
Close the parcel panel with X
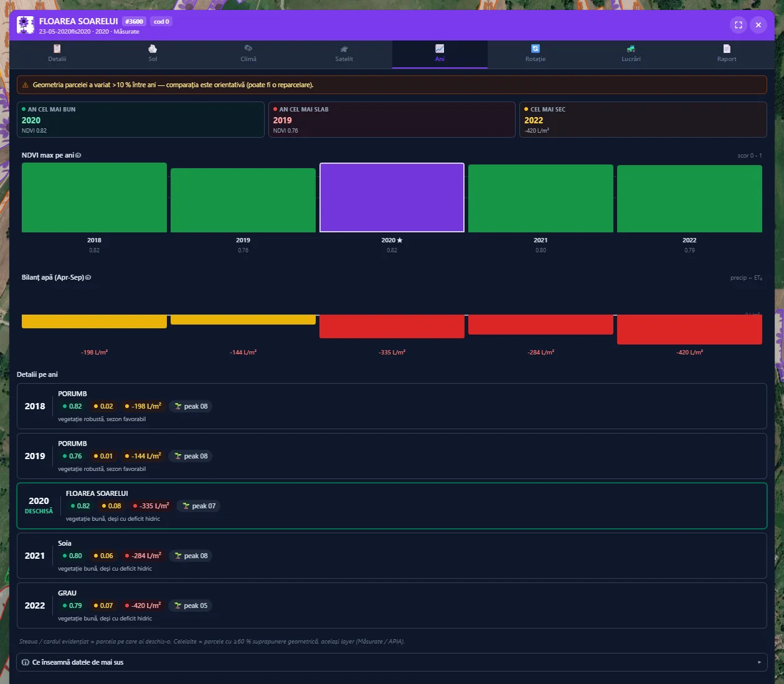point(758,25)
